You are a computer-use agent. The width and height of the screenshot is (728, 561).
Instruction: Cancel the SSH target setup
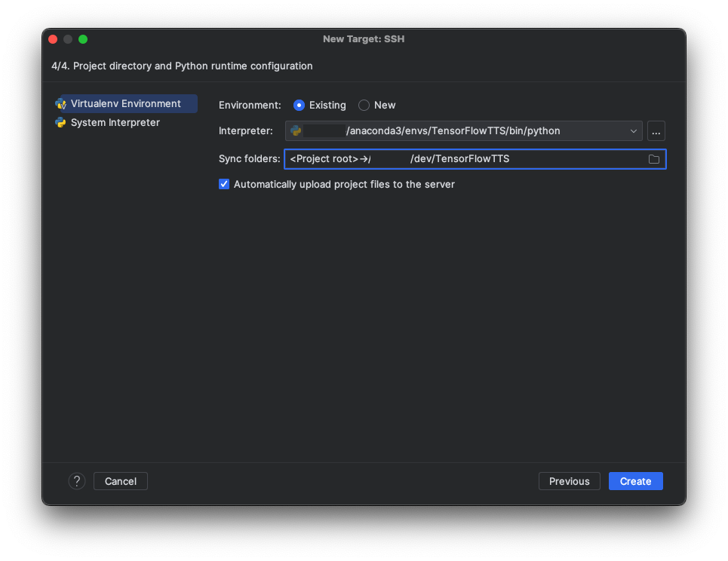coord(121,481)
